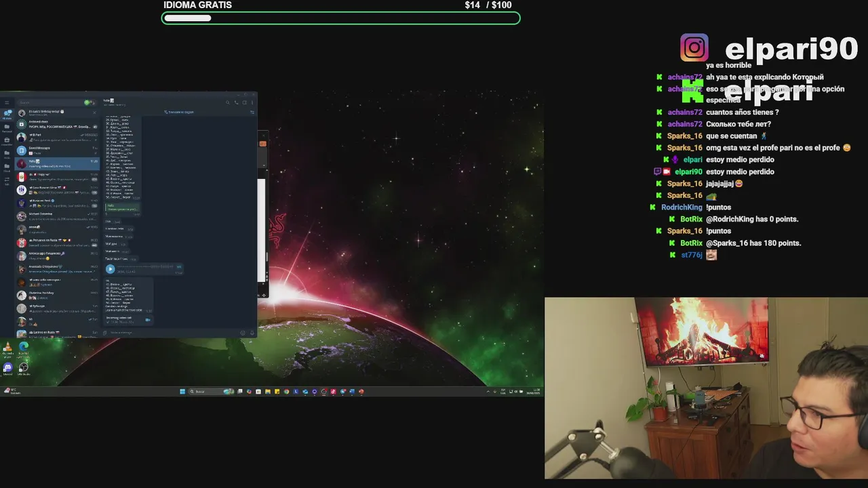This screenshot has height=488, width=868.
Task: Open the emoji picker in message bar
Action: [x=243, y=333]
